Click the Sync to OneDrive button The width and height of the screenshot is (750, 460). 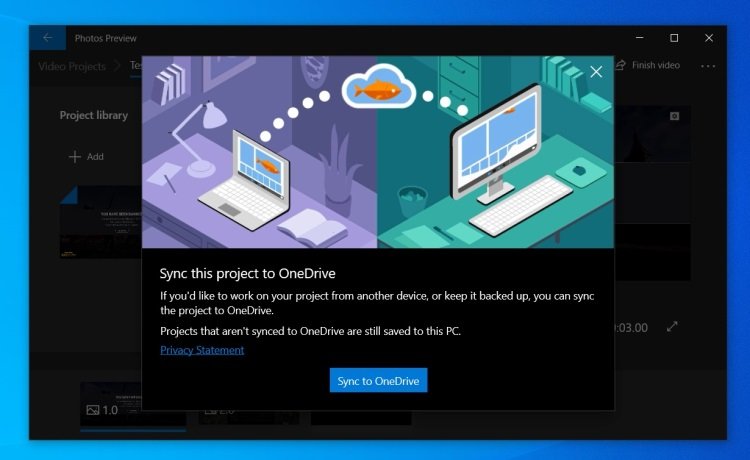point(378,380)
